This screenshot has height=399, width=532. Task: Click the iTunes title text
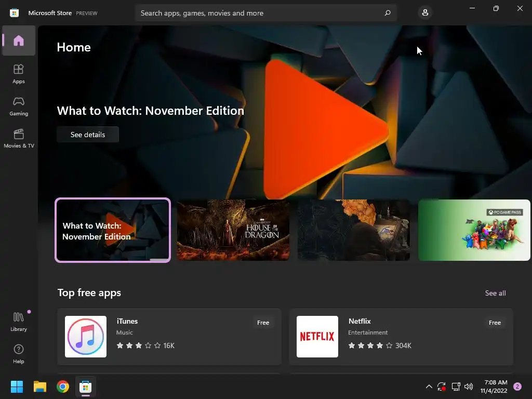127,321
